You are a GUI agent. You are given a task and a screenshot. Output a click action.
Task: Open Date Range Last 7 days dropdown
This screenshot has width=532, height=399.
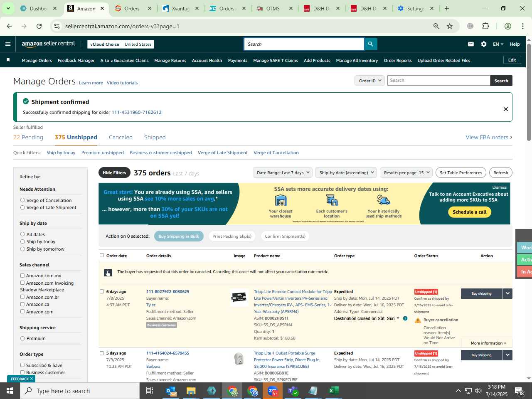(x=283, y=172)
